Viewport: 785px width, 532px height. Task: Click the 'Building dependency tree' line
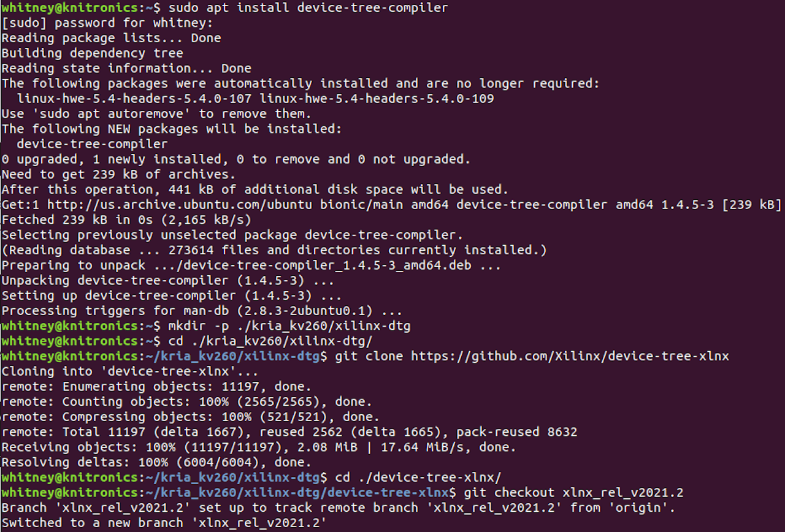[x=92, y=53]
